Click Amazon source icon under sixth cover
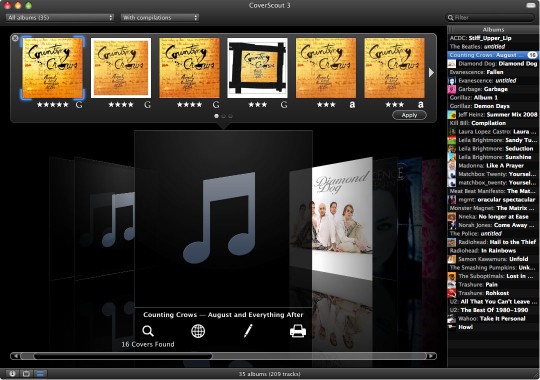 coord(420,105)
